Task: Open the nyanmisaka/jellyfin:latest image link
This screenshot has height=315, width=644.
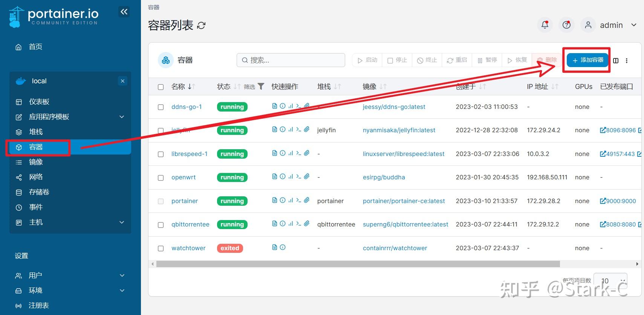Action: pos(399,130)
